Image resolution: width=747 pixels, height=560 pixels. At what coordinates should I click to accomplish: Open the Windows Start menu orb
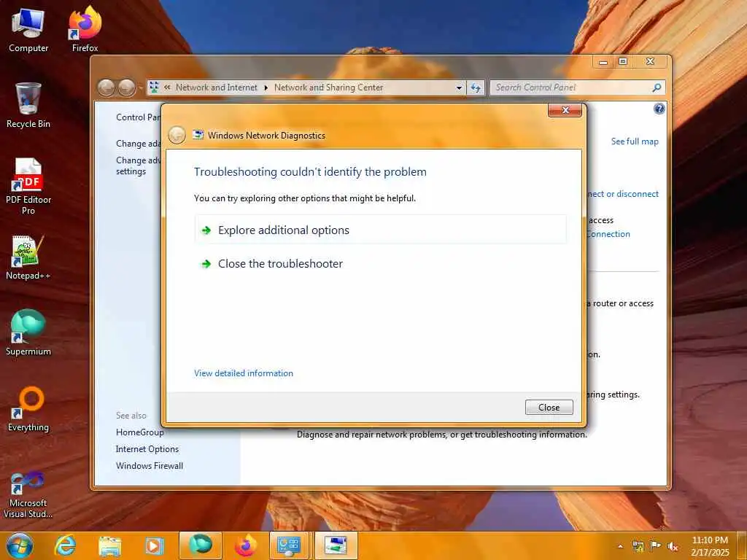(x=20, y=545)
